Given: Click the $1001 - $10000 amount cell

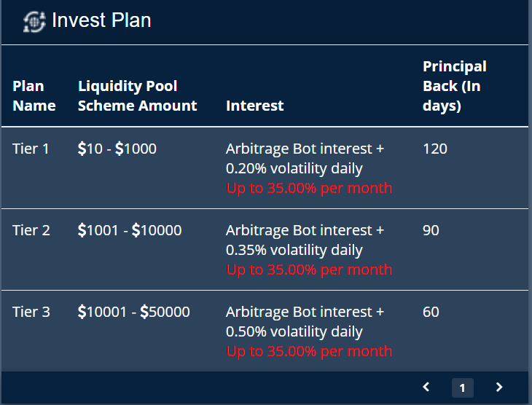Looking at the screenshot, I should pos(130,230).
